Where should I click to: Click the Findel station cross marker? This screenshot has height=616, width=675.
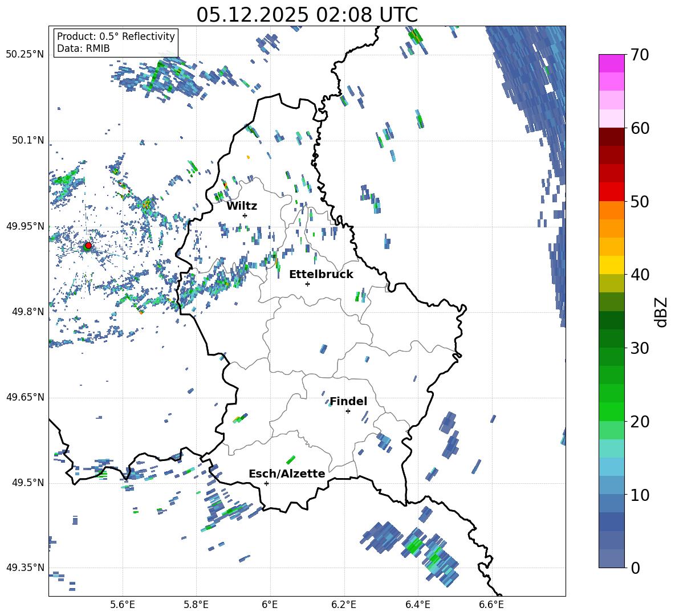click(348, 411)
